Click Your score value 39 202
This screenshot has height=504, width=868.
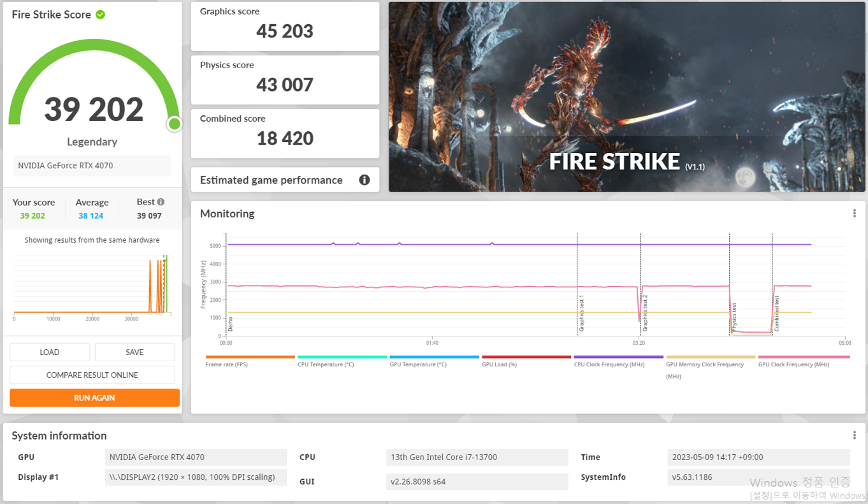coord(33,216)
